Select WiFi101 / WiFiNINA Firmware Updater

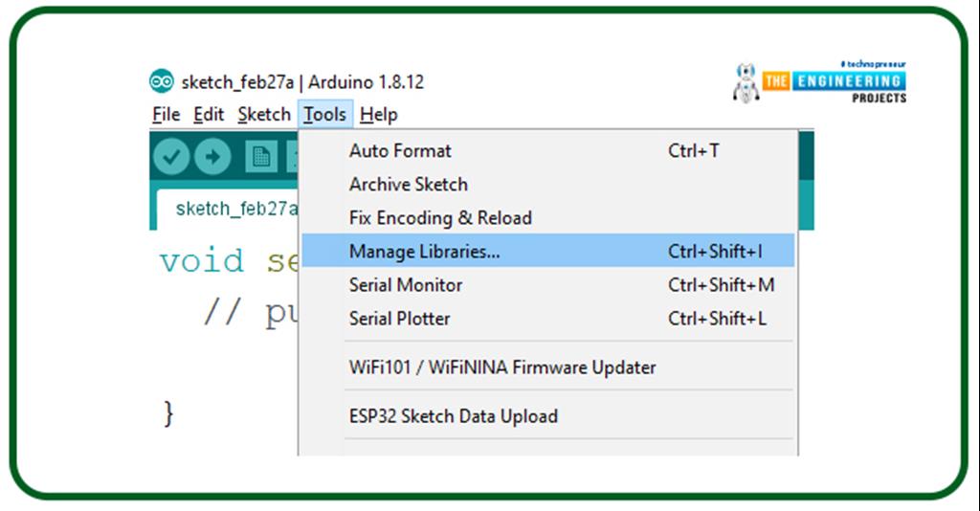(548, 367)
